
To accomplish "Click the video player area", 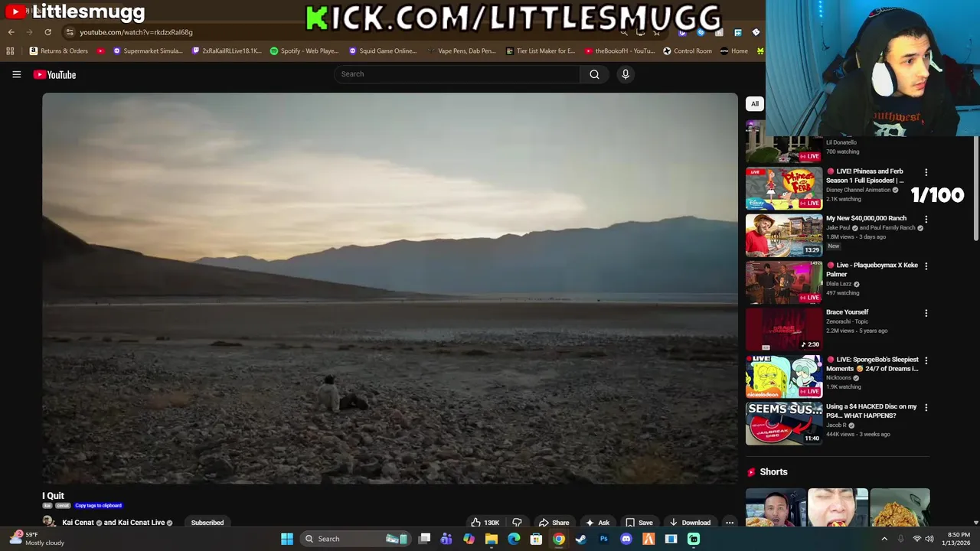I will [390, 289].
